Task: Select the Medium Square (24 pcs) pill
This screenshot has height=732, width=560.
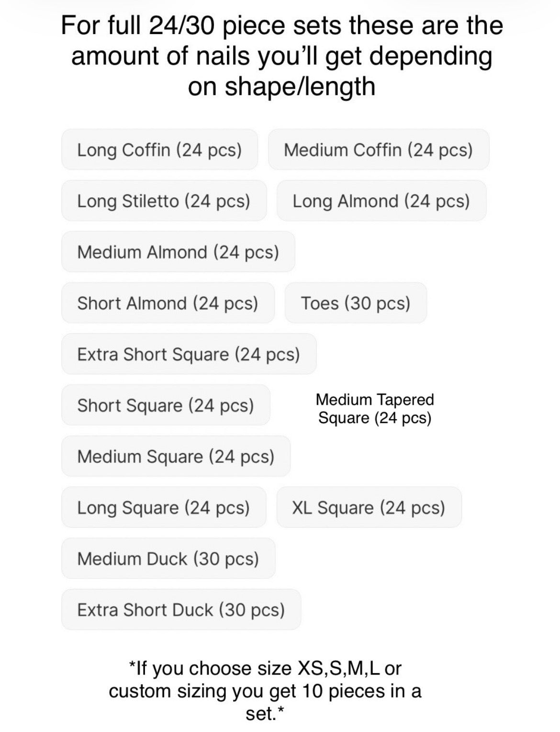Action: tap(176, 457)
